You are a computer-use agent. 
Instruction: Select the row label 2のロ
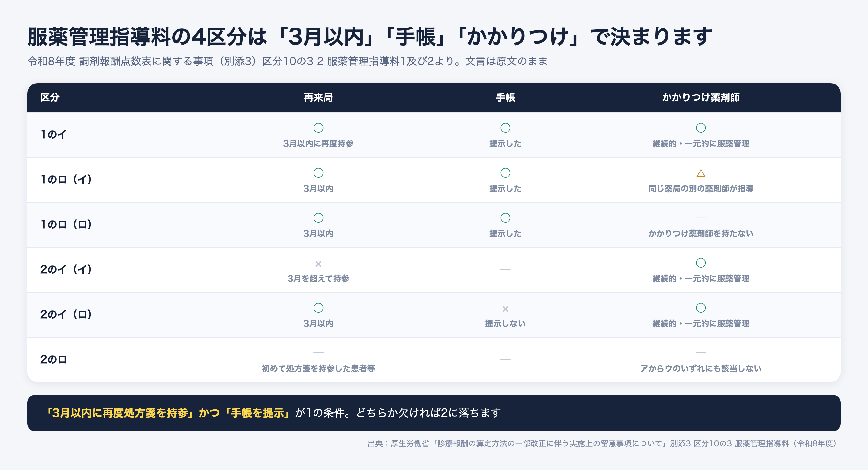click(53, 360)
